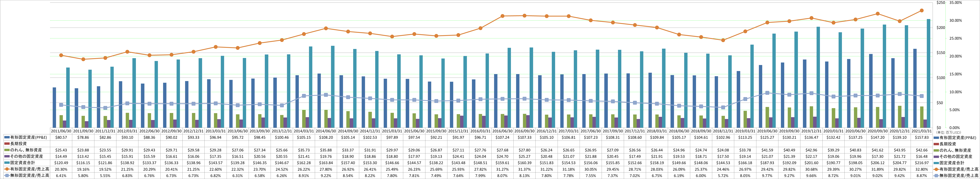This screenshot has width=980, height=179.
Task: Select the 2019/06/30 date column header
Action: click(x=768, y=131)
